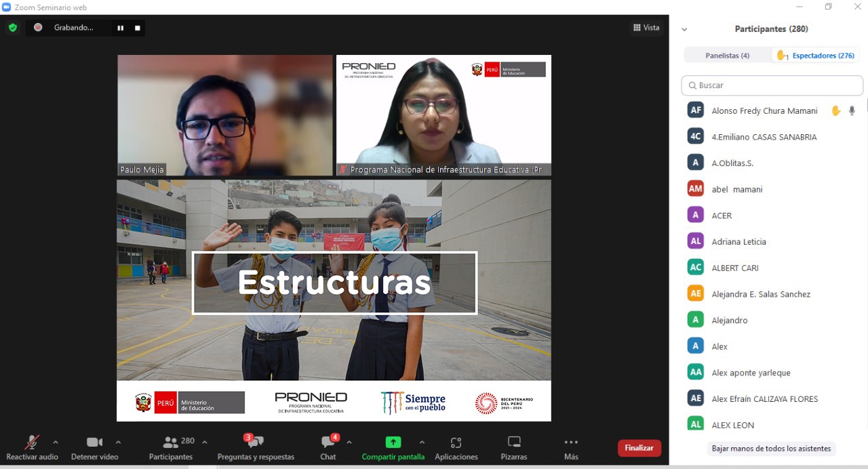Select participant Adriana Leticia
Screen dimensions: 868x469
(x=772, y=241)
